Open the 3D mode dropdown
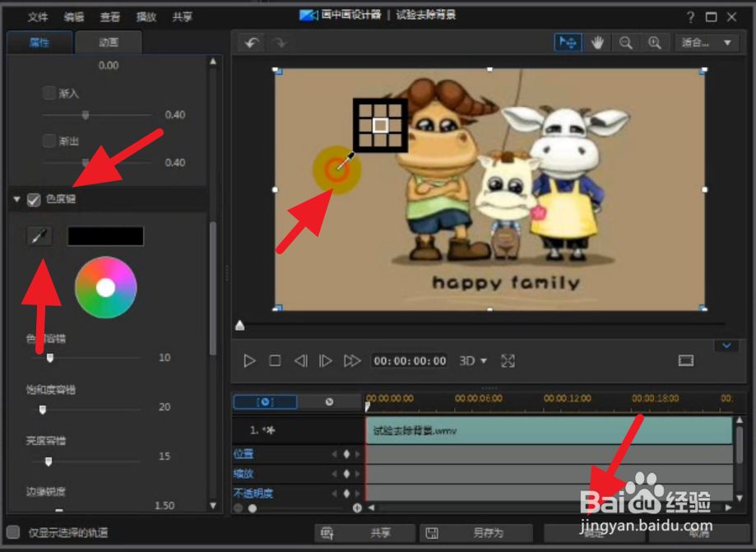This screenshot has height=552, width=756. click(x=473, y=360)
